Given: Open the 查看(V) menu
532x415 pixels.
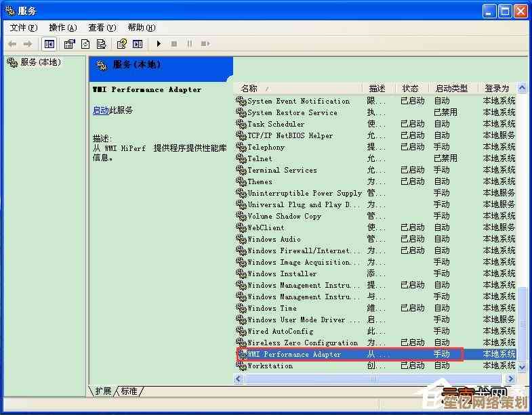Looking at the screenshot, I should point(102,28).
